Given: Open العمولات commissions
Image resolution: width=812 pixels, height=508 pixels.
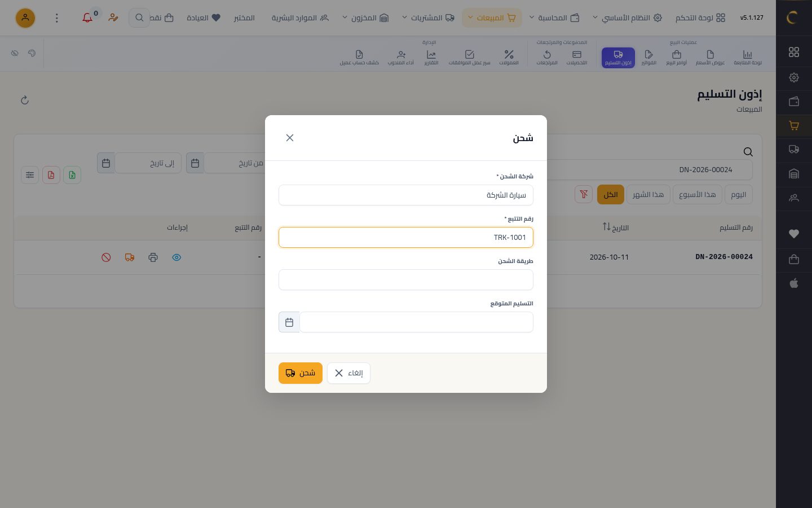Looking at the screenshot, I should click(x=509, y=58).
